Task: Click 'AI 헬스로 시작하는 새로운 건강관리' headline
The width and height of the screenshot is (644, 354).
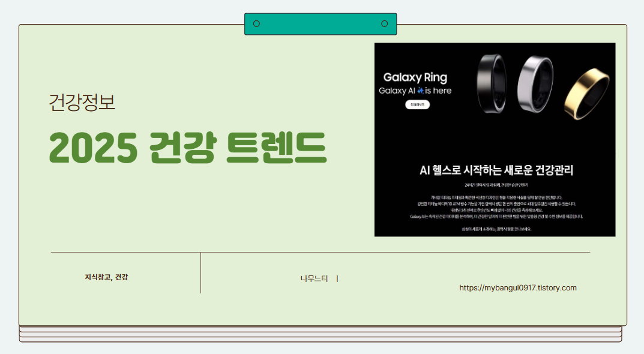Action: tap(496, 170)
